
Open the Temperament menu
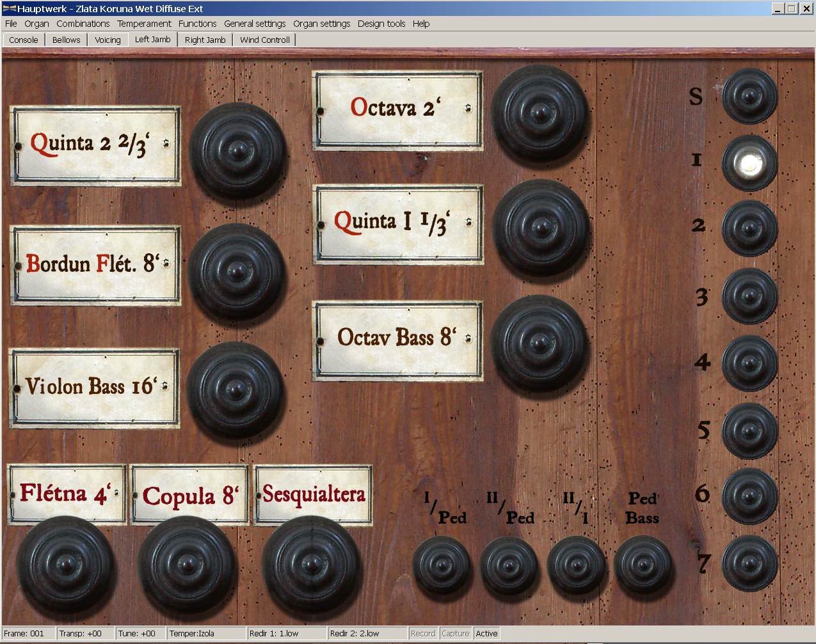pos(144,24)
